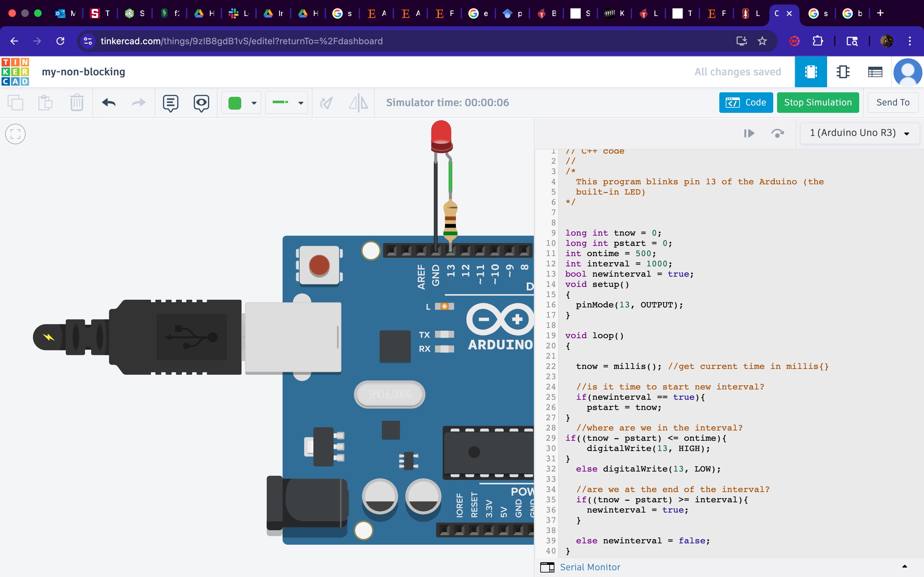The height and width of the screenshot is (577, 924).
Task: Toggle notes visibility eye icon
Action: [201, 103]
